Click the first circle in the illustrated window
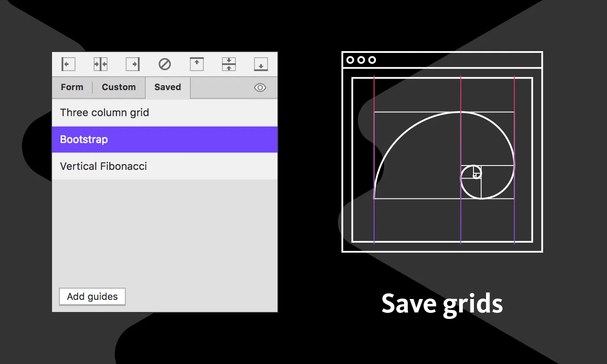Image resolution: width=607 pixels, height=364 pixels. pos(350,60)
